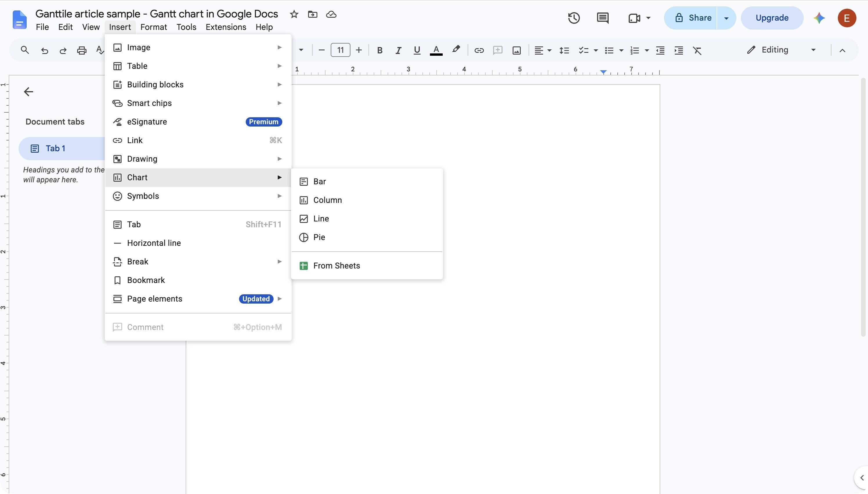This screenshot has height=494, width=868.
Task: Toggle underline formatting
Action: (x=417, y=50)
